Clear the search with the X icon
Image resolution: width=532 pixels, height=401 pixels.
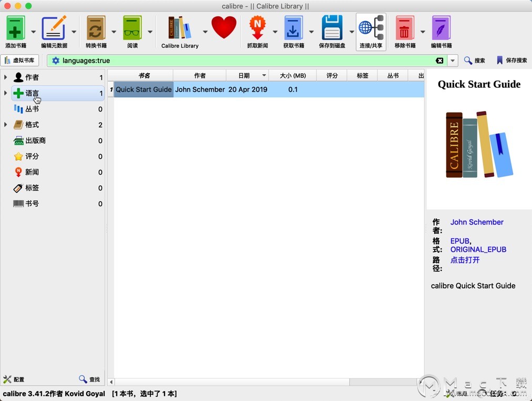439,61
